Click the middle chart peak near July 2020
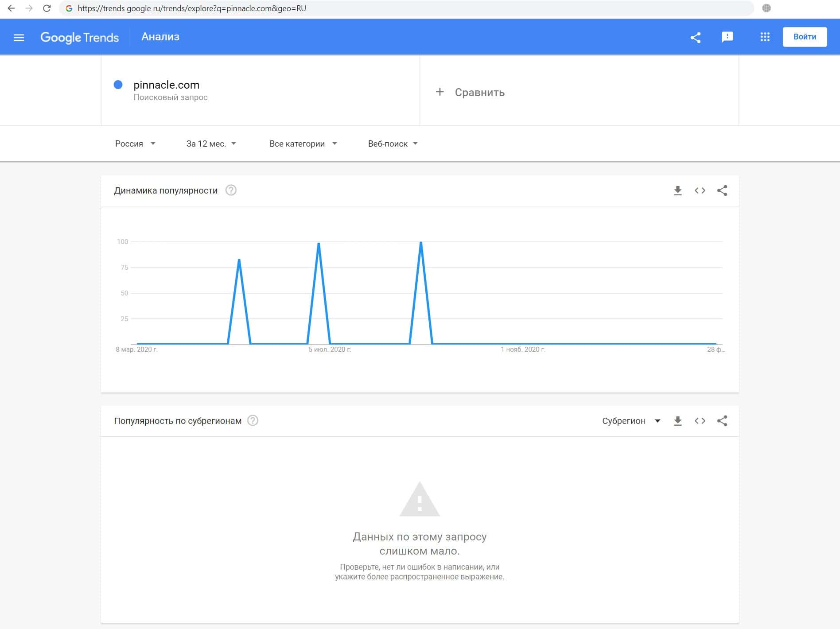840x629 pixels. tap(319, 244)
